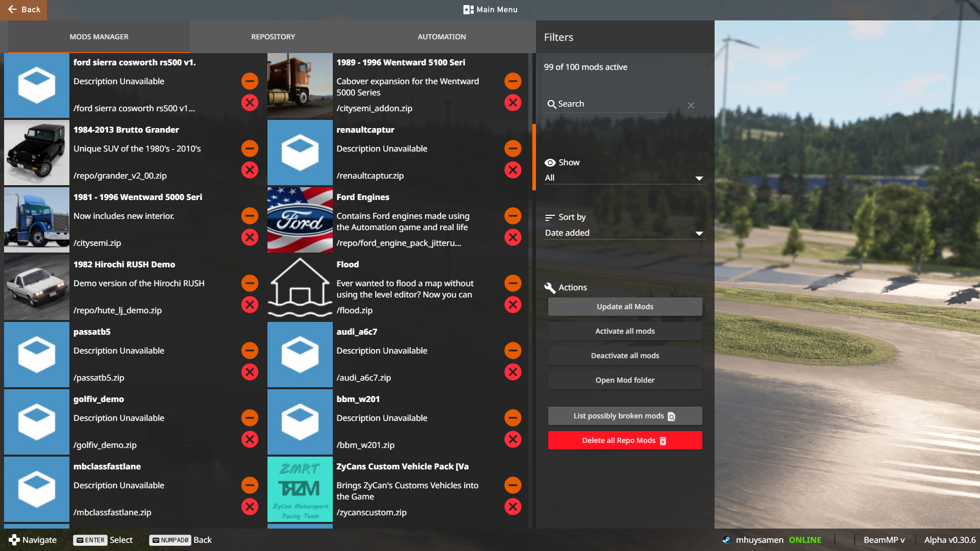The image size is (980, 551).
Task: Open the Sort by Date added dropdown
Action: pos(625,233)
